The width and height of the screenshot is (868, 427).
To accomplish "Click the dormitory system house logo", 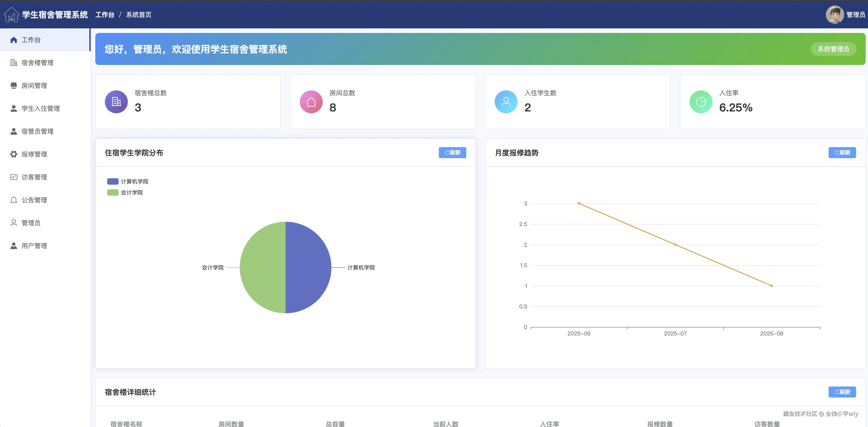I will click(11, 14).
